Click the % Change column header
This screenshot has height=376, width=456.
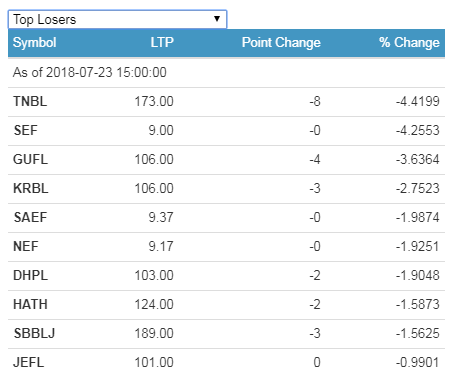(409, 43)
